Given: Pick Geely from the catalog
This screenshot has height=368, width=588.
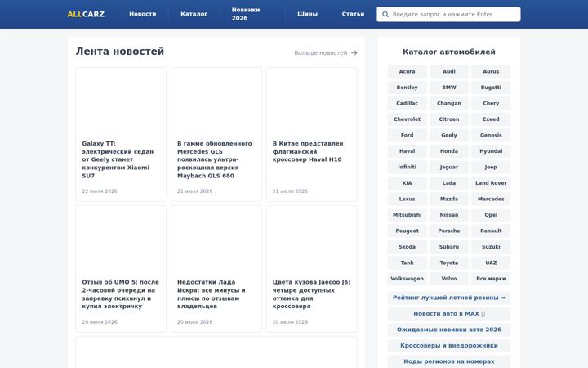Looking at the screenshot, I should [449, 135].
